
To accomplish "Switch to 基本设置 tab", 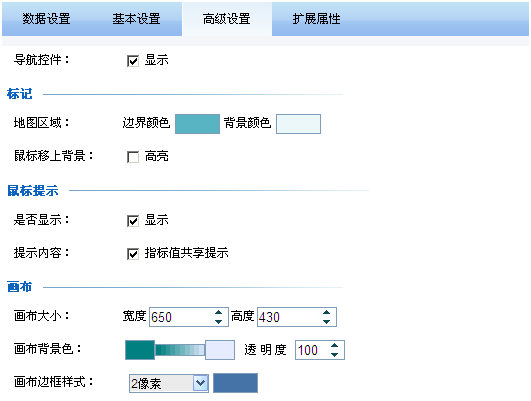I will (x=136, y=19).
